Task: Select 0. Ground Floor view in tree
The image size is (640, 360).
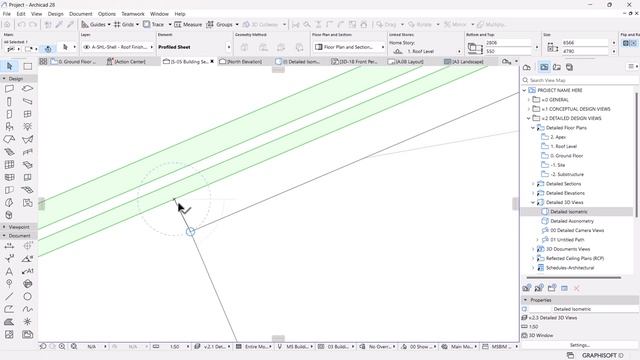Action: point(567,156)
